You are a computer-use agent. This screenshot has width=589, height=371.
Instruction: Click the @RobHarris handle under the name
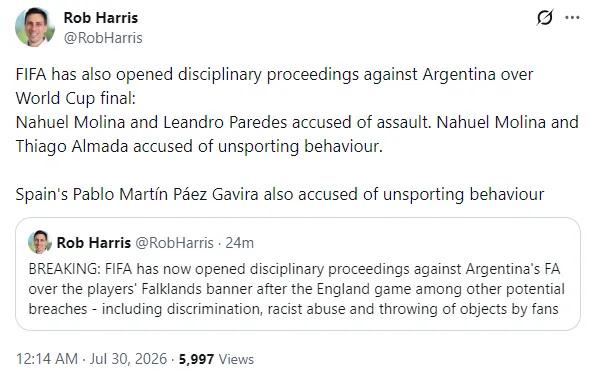click(x=103, y=38)
